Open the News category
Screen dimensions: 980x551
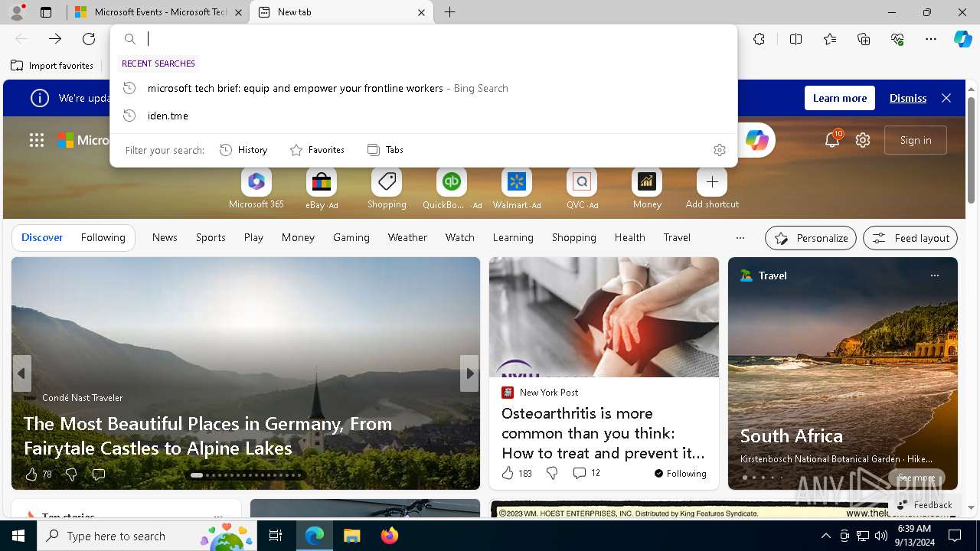pos(165,237)
